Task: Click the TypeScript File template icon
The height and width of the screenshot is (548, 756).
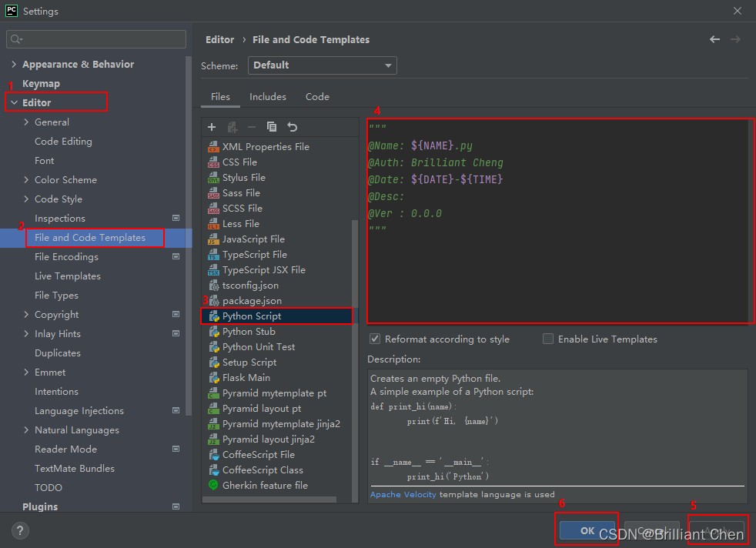Action: (x=213, y=255)
